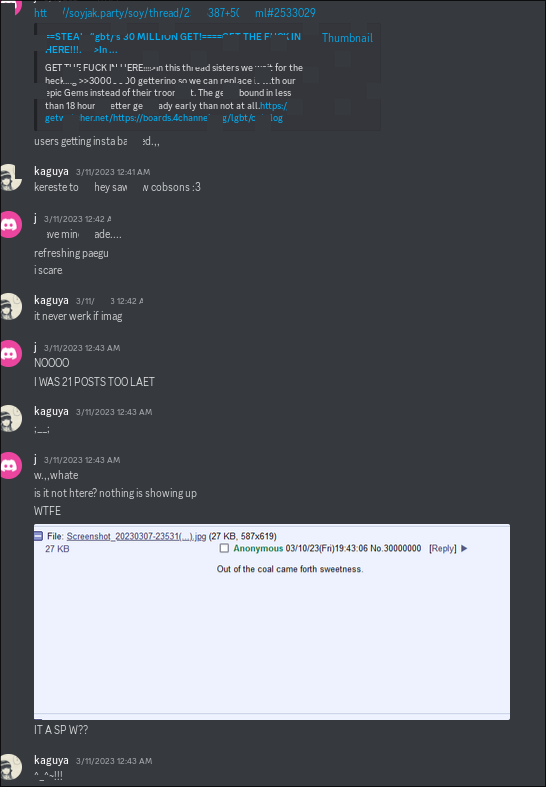Click username j above the 'NOOOO' message
This screenshot has width=546, height=787.
[36, 347]
